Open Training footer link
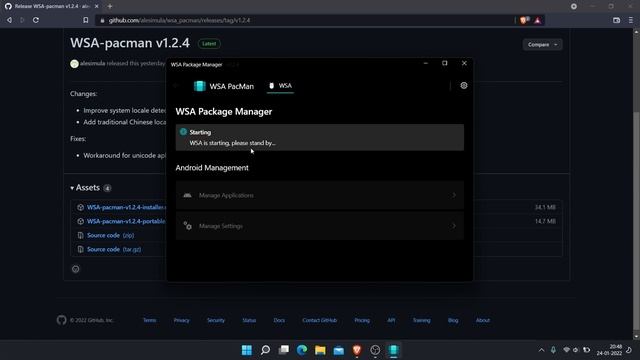 (421, 320)
